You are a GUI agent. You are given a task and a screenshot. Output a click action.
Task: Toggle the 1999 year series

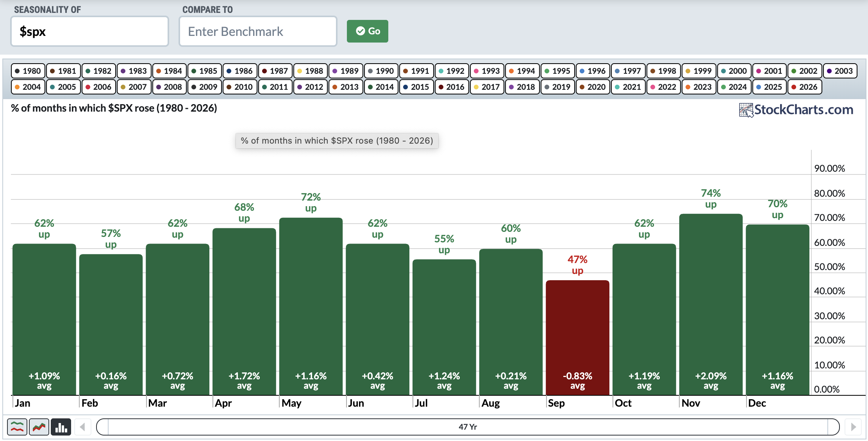698,71
